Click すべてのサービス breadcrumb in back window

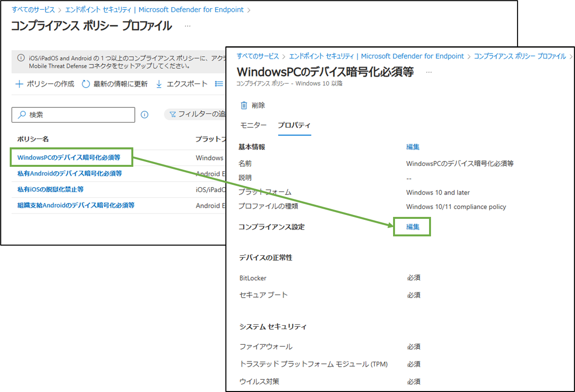tap(33, 10)
